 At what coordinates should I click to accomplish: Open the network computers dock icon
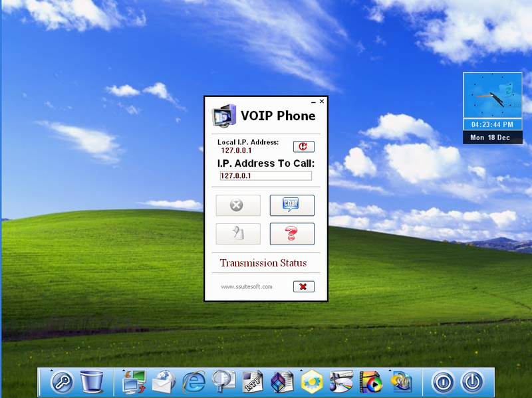point(135,382)
